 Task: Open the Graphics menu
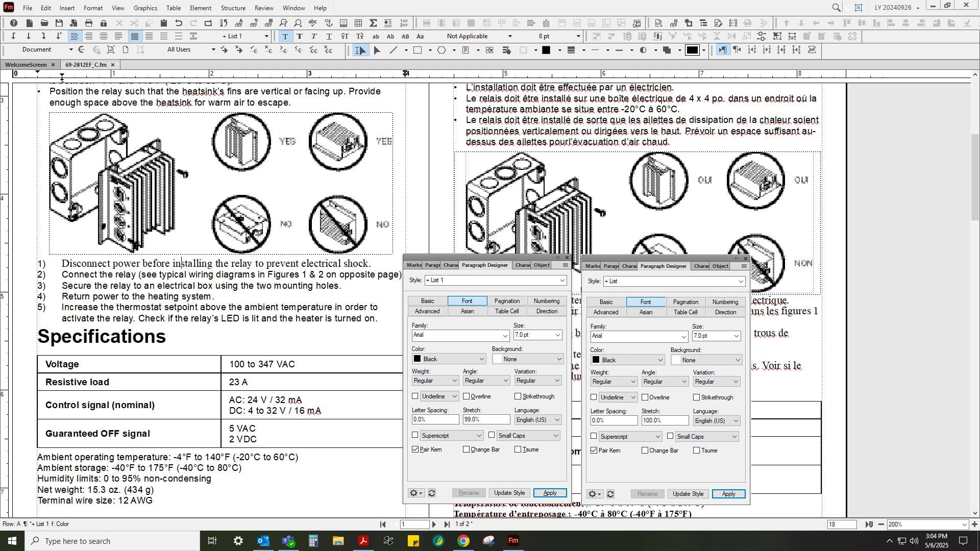(x=145, y=8)
